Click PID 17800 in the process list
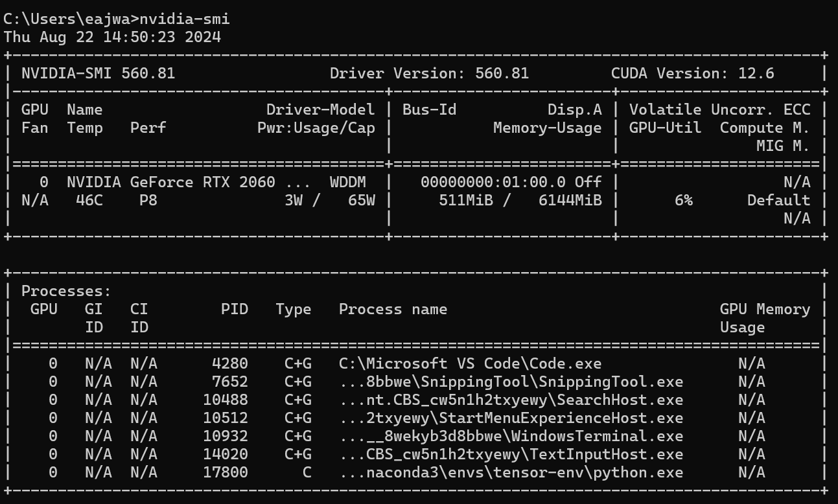 tap(225, 472)
